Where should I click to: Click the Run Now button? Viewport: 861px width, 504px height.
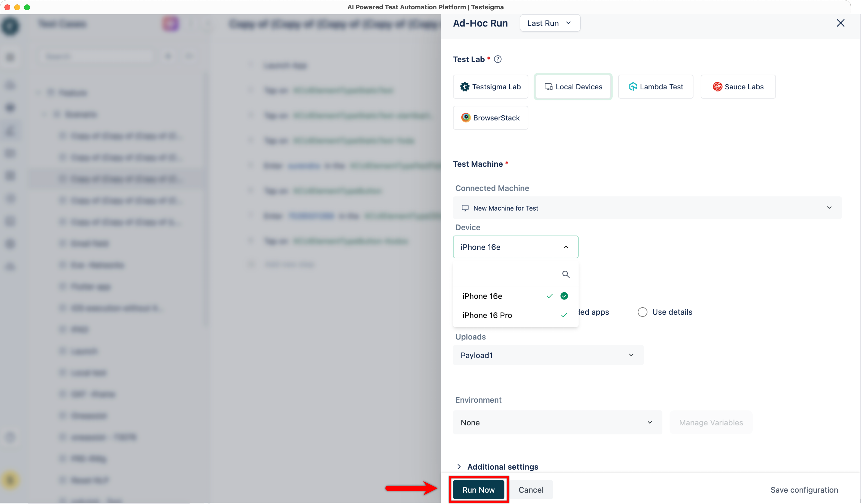[478, 490]
